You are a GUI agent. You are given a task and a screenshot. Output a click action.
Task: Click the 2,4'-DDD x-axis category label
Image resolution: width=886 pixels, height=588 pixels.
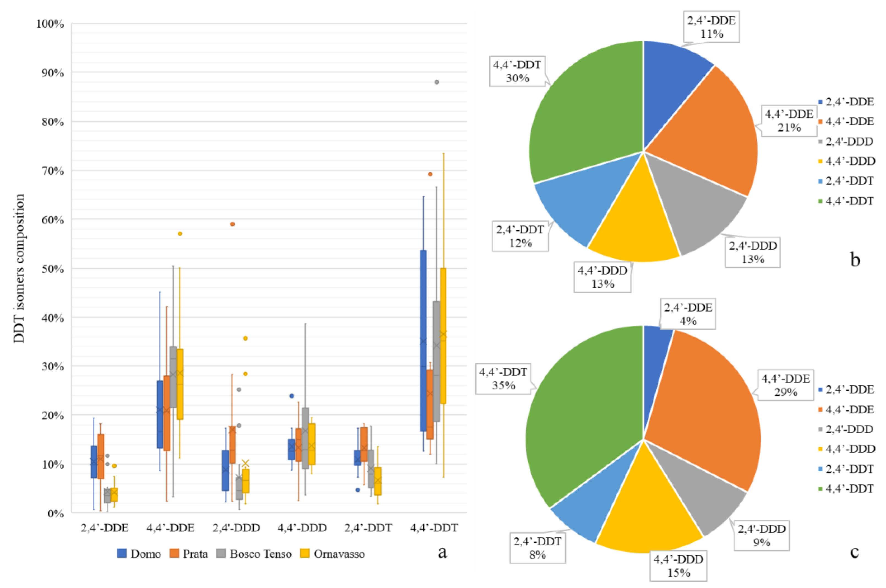[236, 528]
